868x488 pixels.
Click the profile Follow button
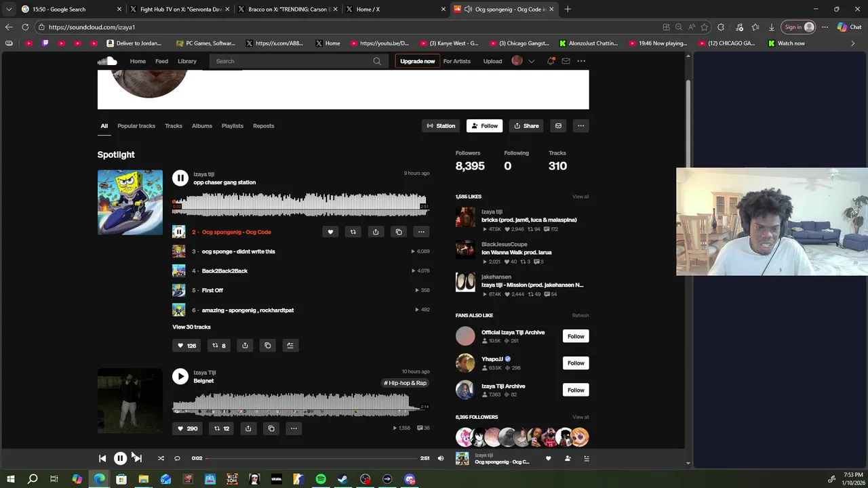coord(485,125)
